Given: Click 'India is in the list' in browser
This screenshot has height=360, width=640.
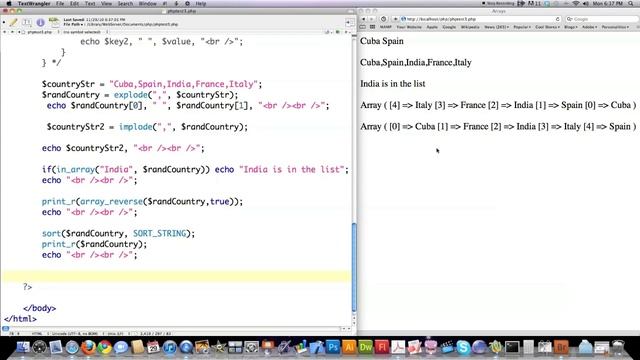Looking at the screenshot, I should [x=393, y=84].
